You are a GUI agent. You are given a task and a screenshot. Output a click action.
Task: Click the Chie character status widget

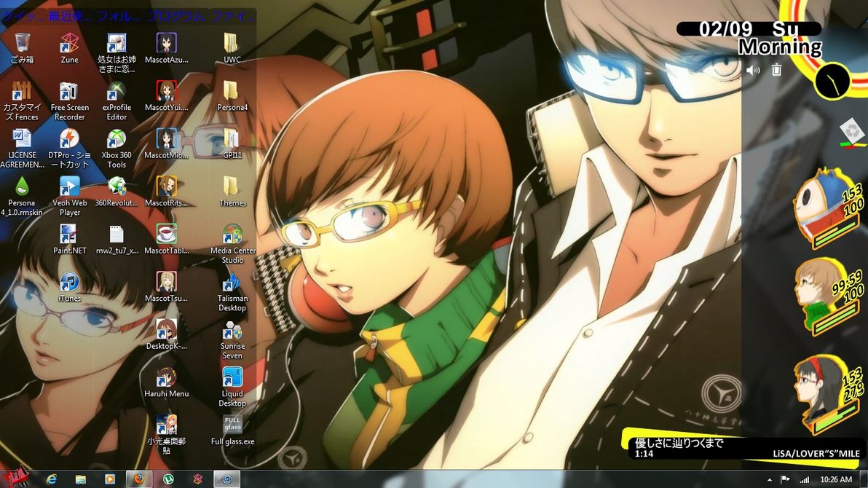[829, 296]
